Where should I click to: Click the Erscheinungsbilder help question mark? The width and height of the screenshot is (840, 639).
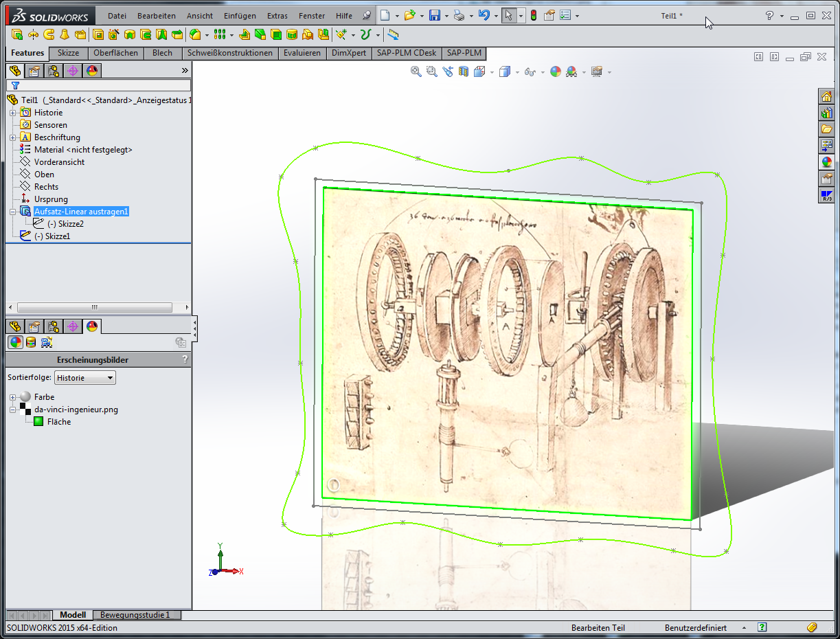tap(185, 359)
